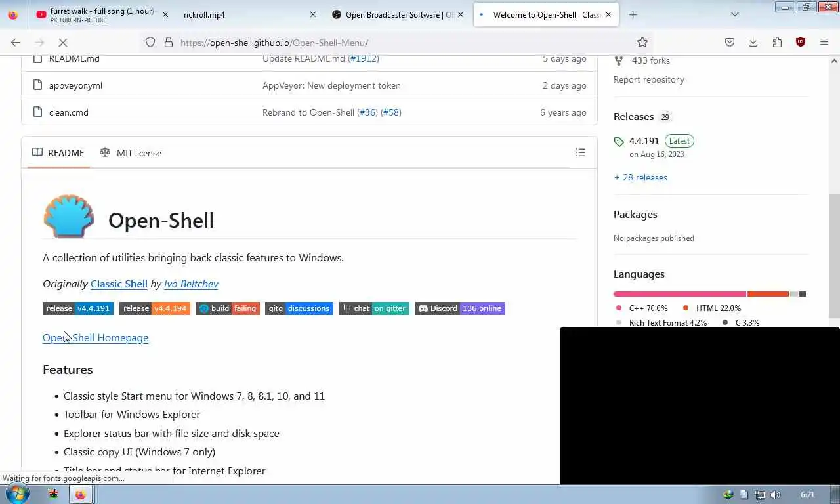Open the Open-Shell Homepage link
Viewport: 840px width, 504px height.
(x=96, y=337)
